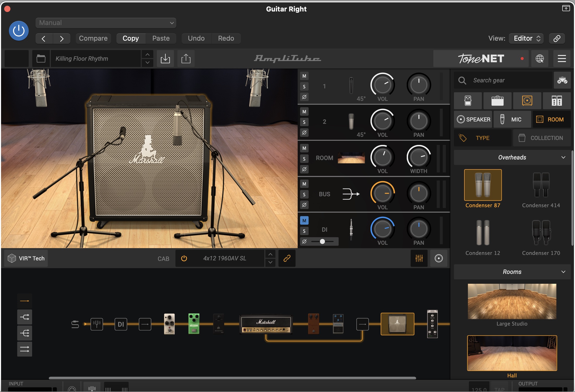575x392 pixels.
Task: Invert phase on mic channel 1
Action: (x=304, y=97)
